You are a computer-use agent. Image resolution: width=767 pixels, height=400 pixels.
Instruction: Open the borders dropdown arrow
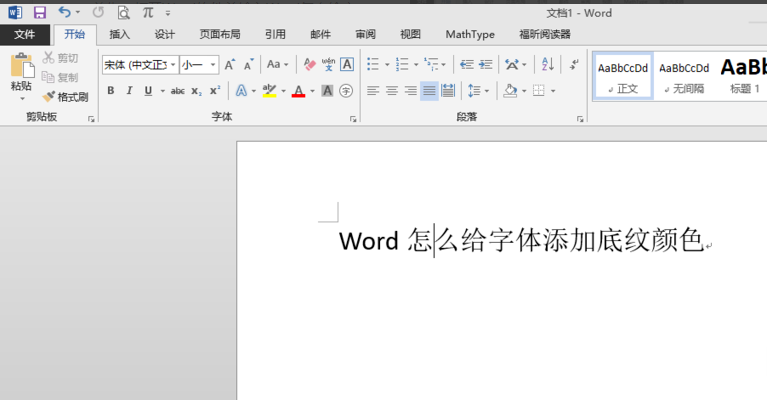pos(553,91)
